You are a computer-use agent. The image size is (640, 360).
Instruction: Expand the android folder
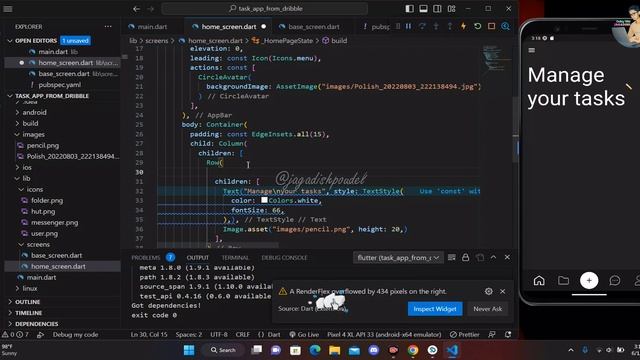tap(34, 112)
